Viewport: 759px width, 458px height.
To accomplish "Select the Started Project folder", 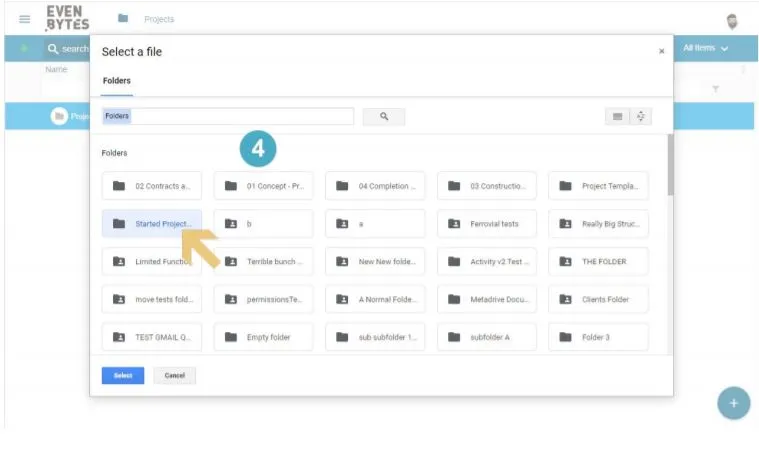I will click(152, 224).
